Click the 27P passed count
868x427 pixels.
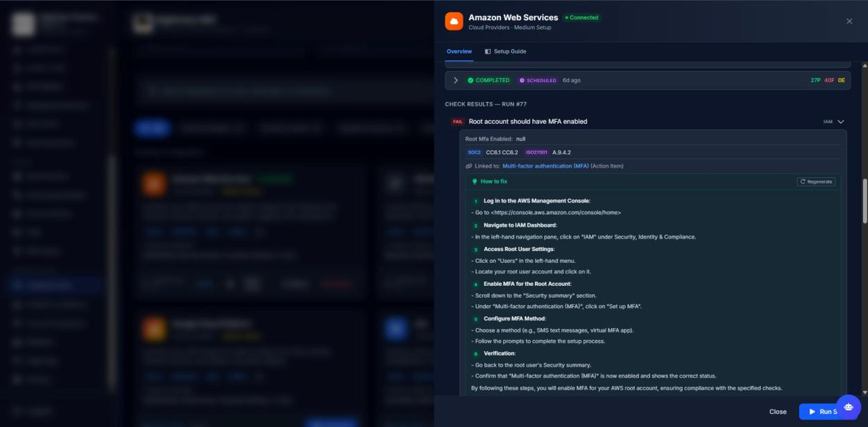point(816,80)
